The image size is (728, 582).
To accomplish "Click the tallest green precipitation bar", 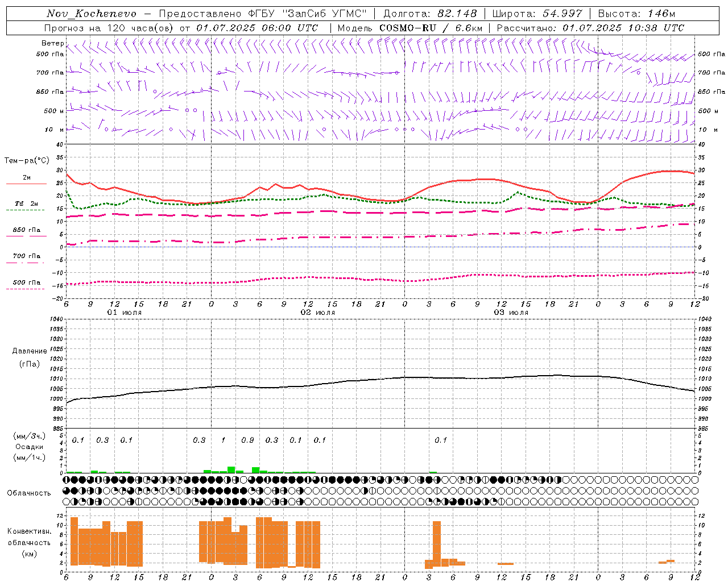I will pos(231,469).
